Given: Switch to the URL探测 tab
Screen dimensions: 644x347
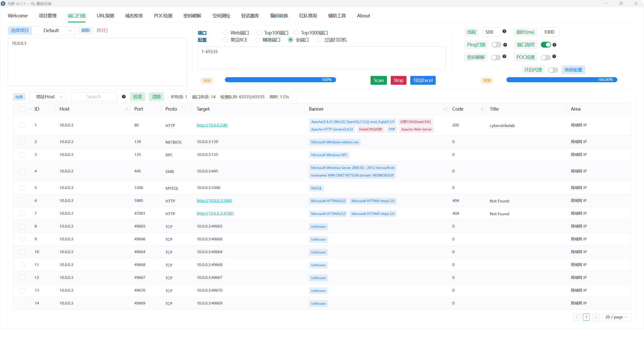Looking at the screenshot, I should [x=105, y=16].
